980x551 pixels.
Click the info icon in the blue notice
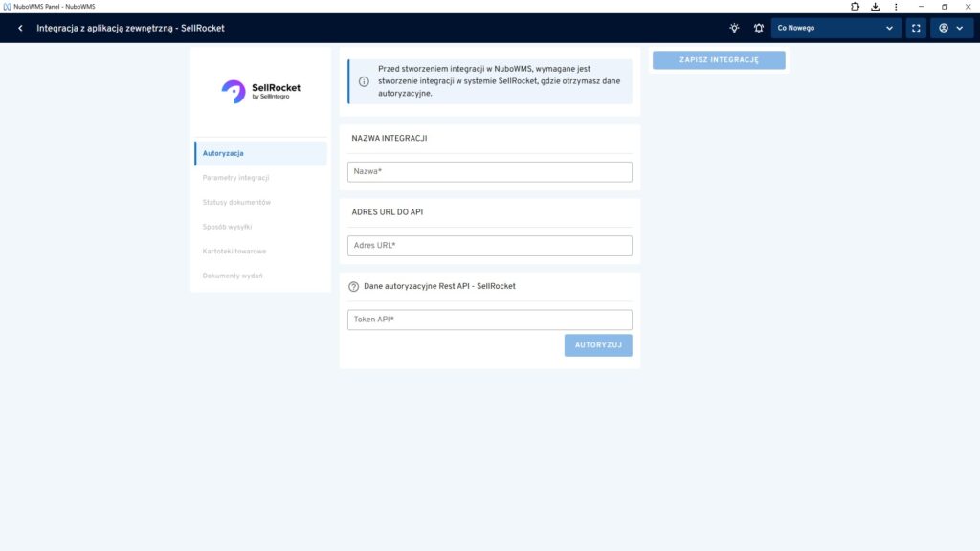(x=364, y=81)
